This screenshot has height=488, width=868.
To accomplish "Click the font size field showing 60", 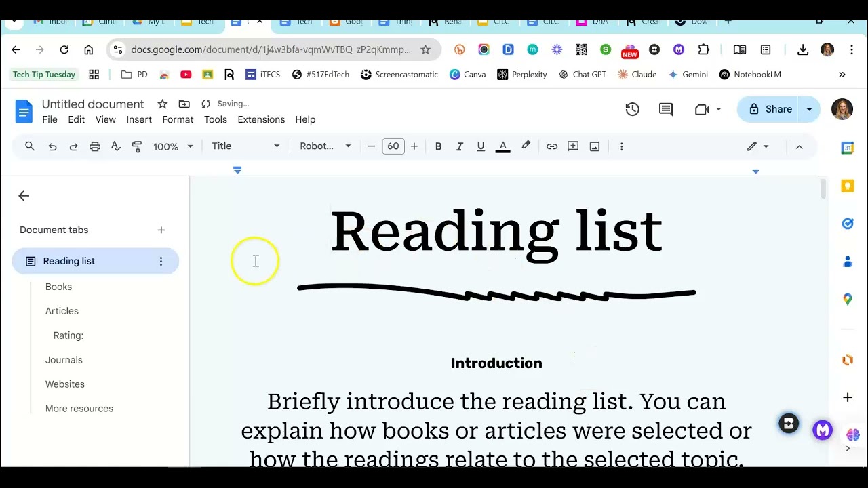I will pyautogui.click(x=393, y=146).
